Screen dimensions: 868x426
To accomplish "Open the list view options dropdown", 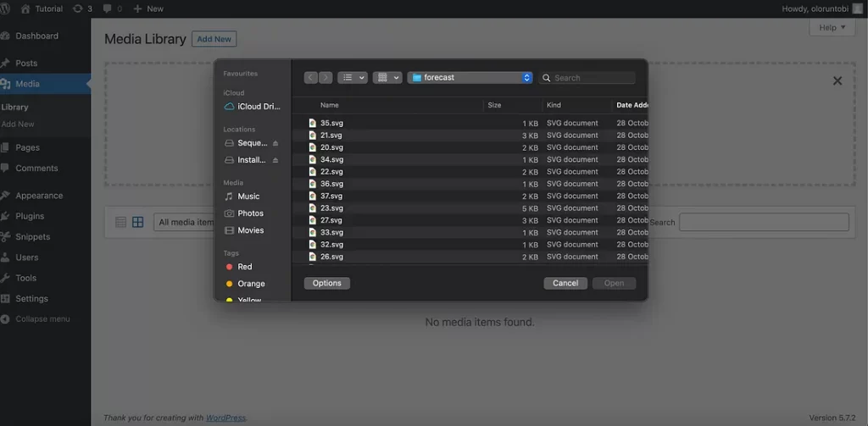I will (352, 77).
